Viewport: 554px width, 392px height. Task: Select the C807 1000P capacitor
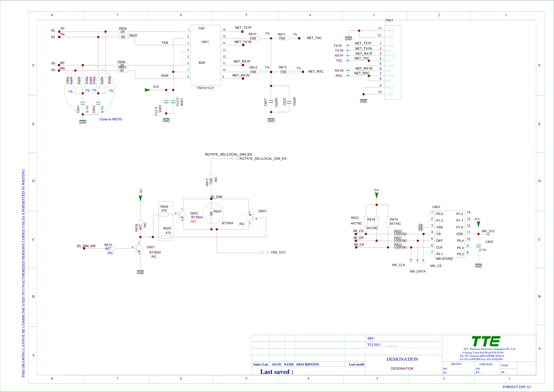click(271, 102)
